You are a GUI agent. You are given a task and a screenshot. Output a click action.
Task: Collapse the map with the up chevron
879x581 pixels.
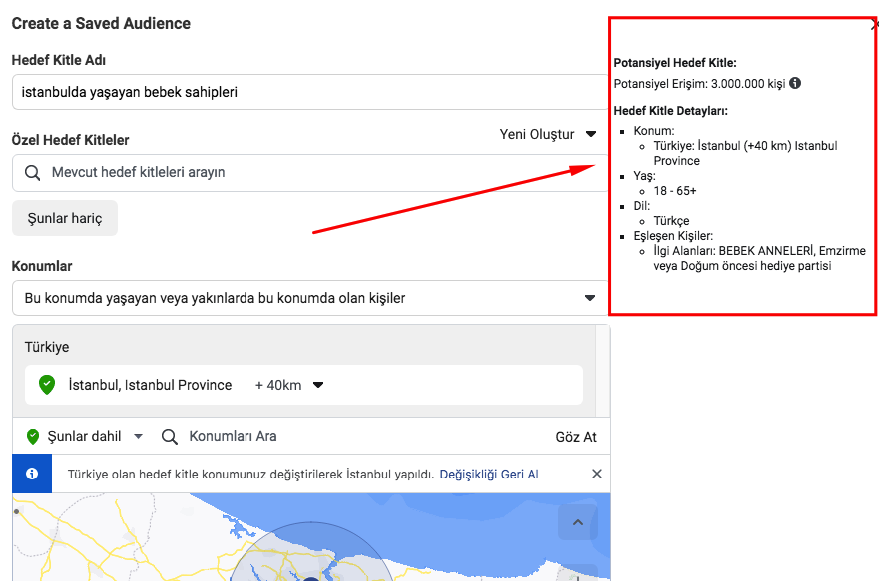tap(578, 522)
